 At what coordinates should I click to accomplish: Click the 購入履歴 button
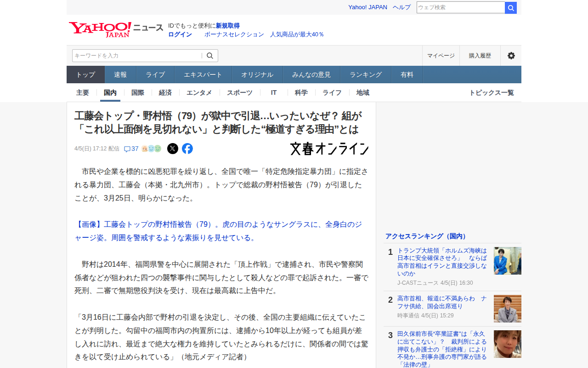coord(480,56)
